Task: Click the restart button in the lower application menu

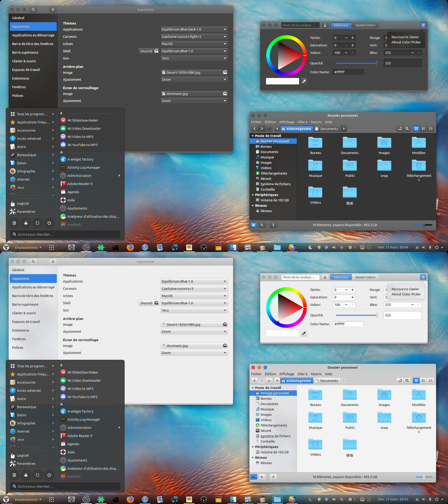Action: click(x=38, y=475)
